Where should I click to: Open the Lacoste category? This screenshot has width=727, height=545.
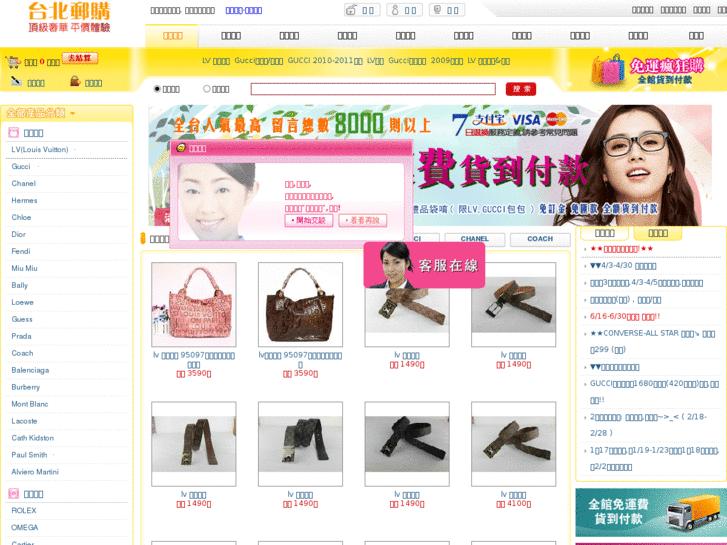(24, 421)
